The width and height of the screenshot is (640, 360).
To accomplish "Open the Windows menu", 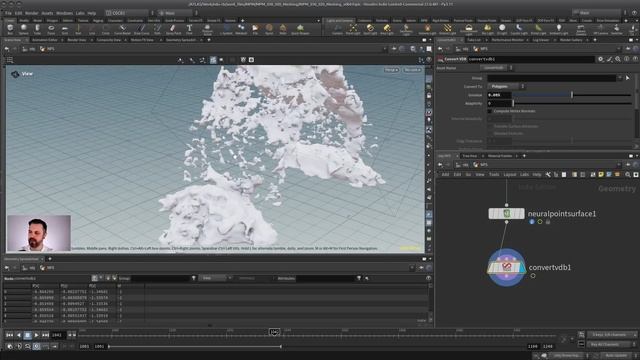I will [x=64, y=13].
